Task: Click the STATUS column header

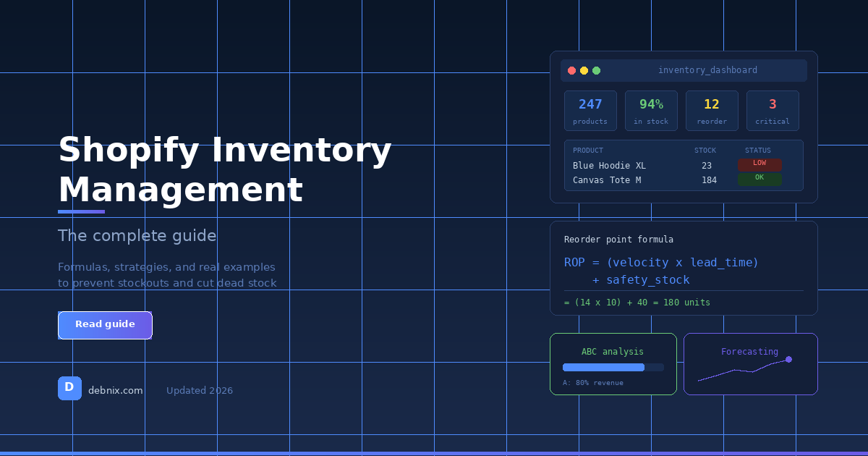Action: 758,151
